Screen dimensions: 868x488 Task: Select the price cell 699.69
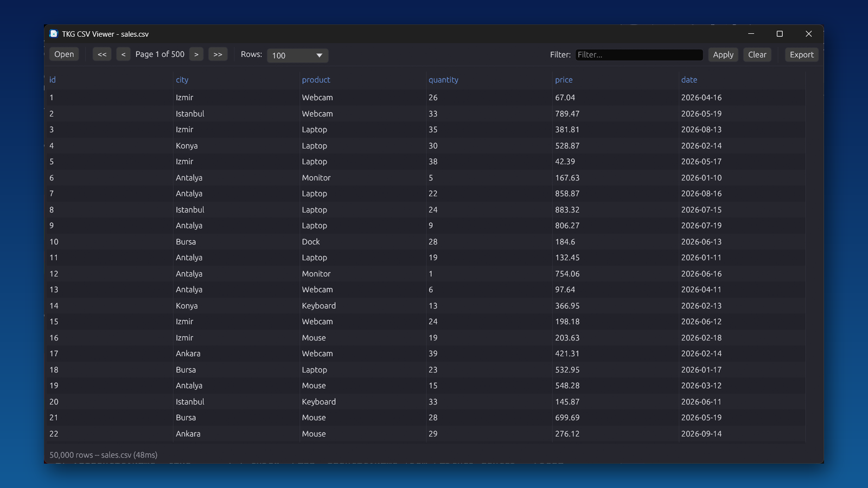pyautogui.click(x=567, y=418)
